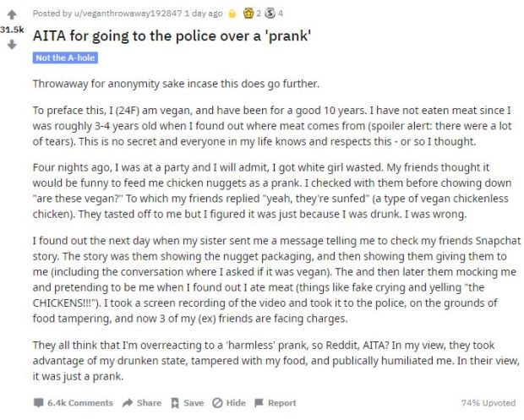This screenshot has height=420, width=524.
Task: Downvote the AITA post
Action: [x=12, y=45]
